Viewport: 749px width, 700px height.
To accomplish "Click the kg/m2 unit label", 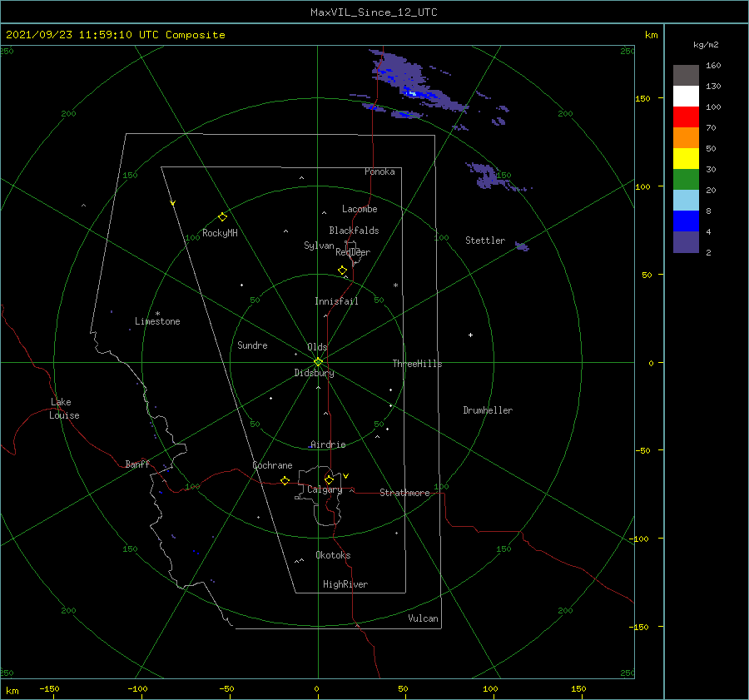I will click(x=706, y=45).
